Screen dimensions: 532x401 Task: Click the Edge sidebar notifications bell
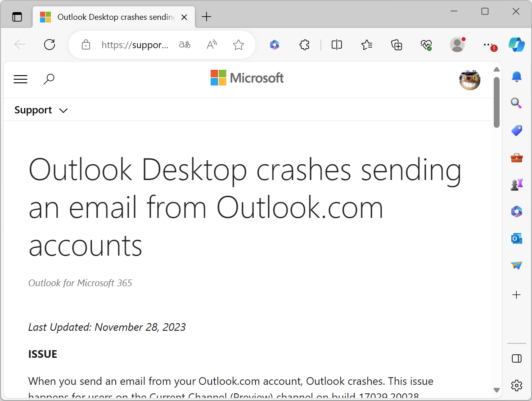point(516,77)
